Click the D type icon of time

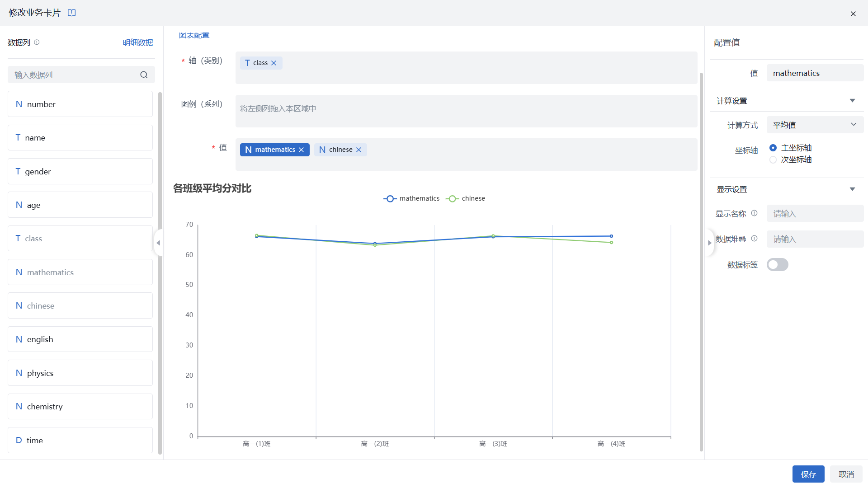[x=19, y=440]
